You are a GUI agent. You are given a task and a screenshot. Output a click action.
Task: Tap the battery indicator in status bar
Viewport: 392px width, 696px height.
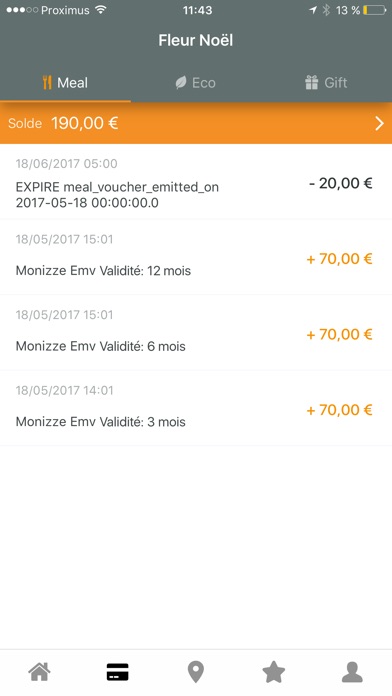[x=375, y=10]
